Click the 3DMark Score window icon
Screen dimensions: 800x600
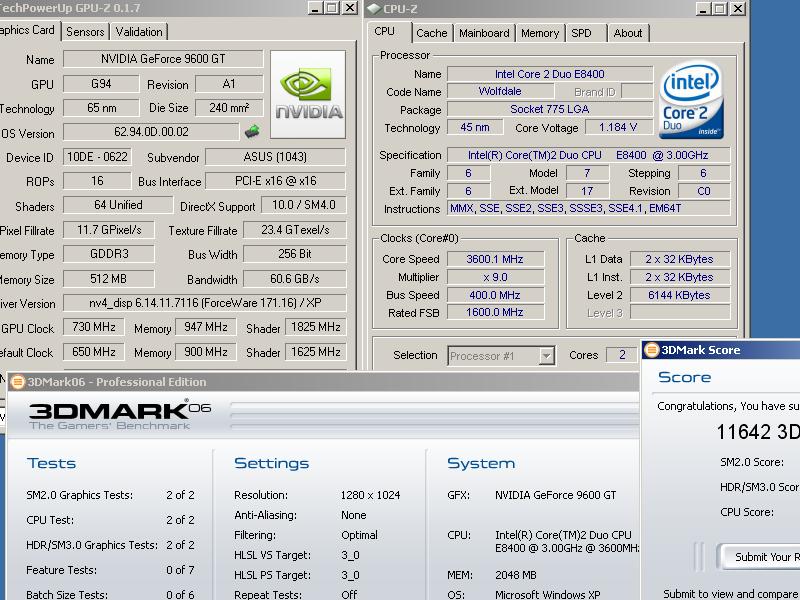pyautogui.click(x=652, y=350)
